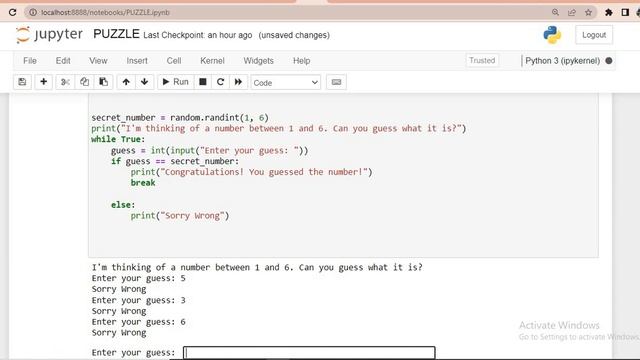Rename the PUZZLE notebook title
Image resolution: width=640 pixels, height=360 pixels.
[x=116, y=34]
